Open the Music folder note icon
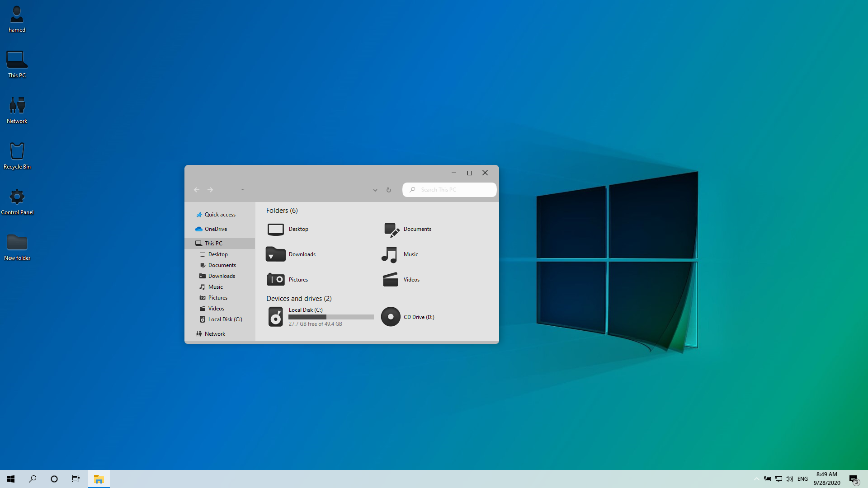The height and width of the screenshot is (488, 868). click(389, 254)
